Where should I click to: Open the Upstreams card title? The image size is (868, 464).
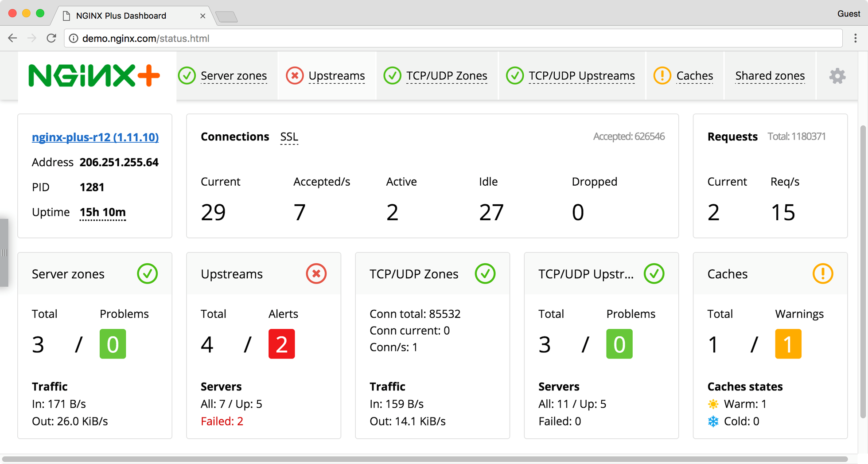tap(232, 274)
